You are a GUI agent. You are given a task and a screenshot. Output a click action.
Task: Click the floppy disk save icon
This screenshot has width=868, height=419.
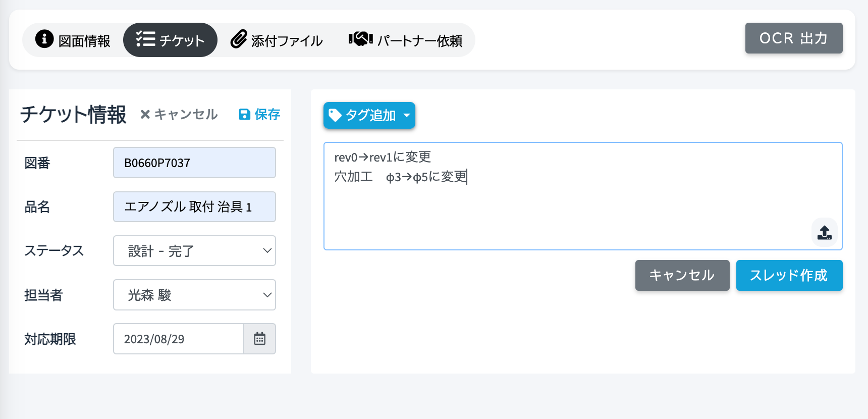244,115
